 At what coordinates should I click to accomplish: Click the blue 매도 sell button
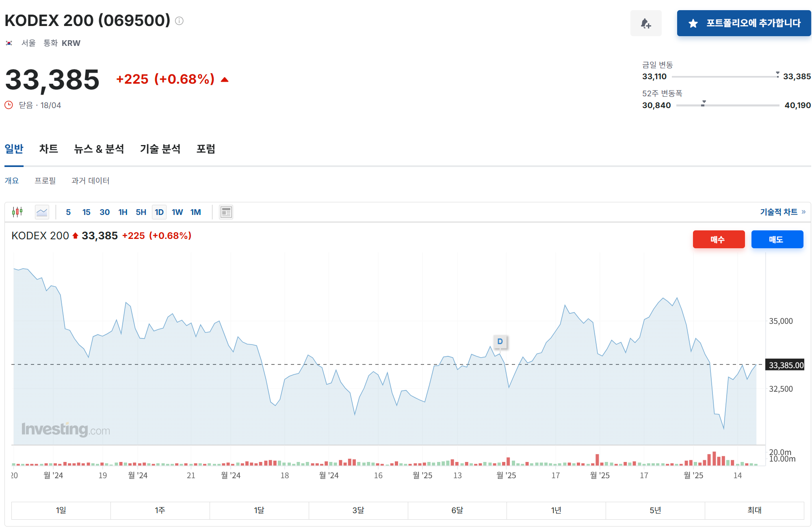click(x=777, y=239)
